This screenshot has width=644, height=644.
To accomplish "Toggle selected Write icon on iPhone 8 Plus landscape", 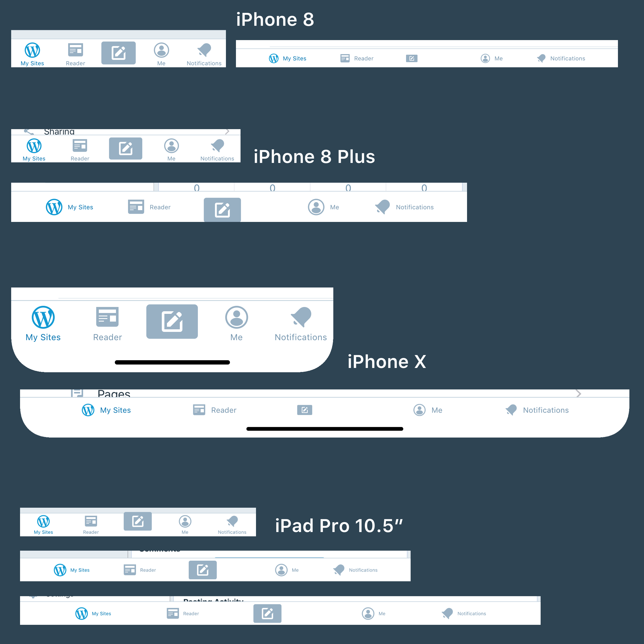I will pyautogui.click(x=223, y=206).
